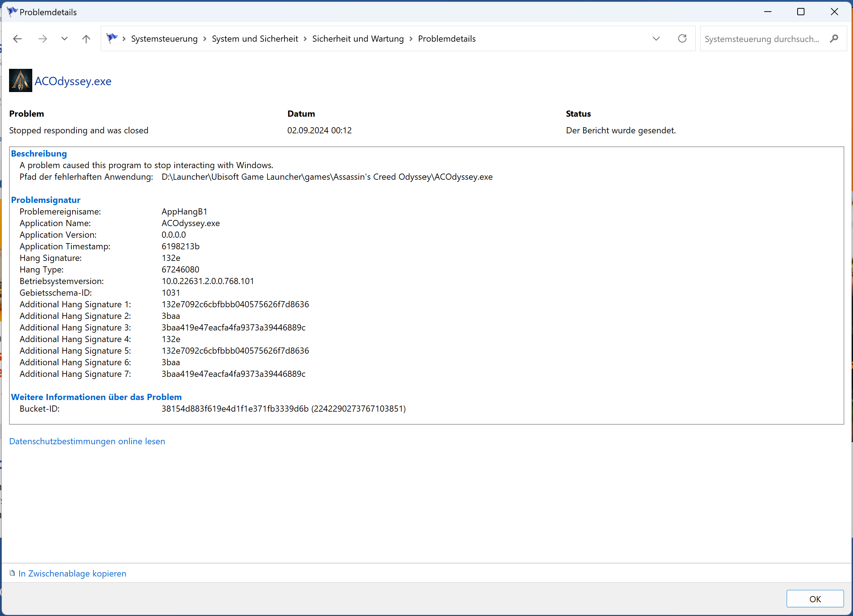Click the ACOdyssey game icon
Image resolution: width=853 pixels, height=616 pixels.
20,80
